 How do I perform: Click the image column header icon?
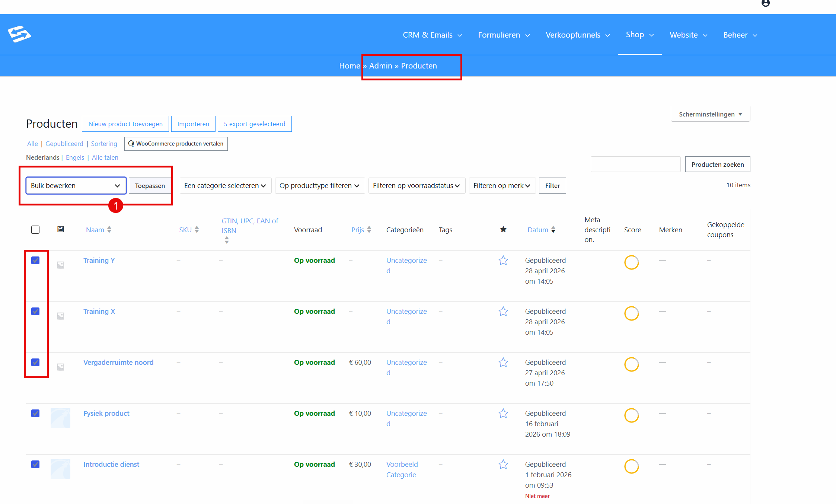[61, 229]
